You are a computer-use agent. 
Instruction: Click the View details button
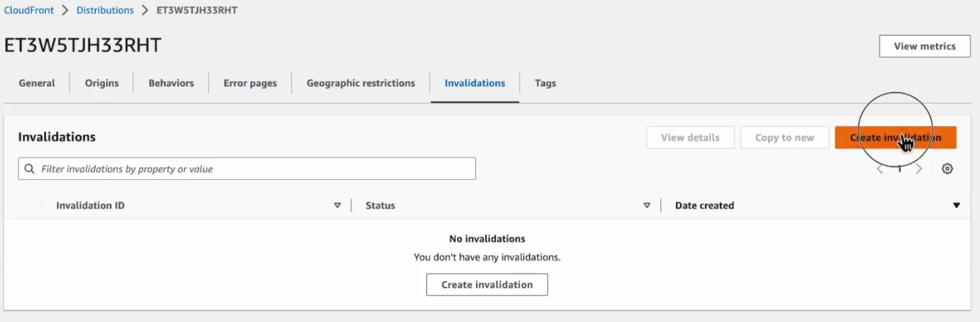(690, 138)
